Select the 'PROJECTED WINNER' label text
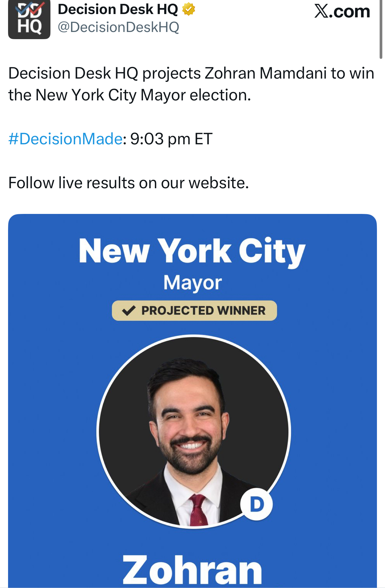The height and width of the screenshot is (588, 385). click(x=203, y=311)
